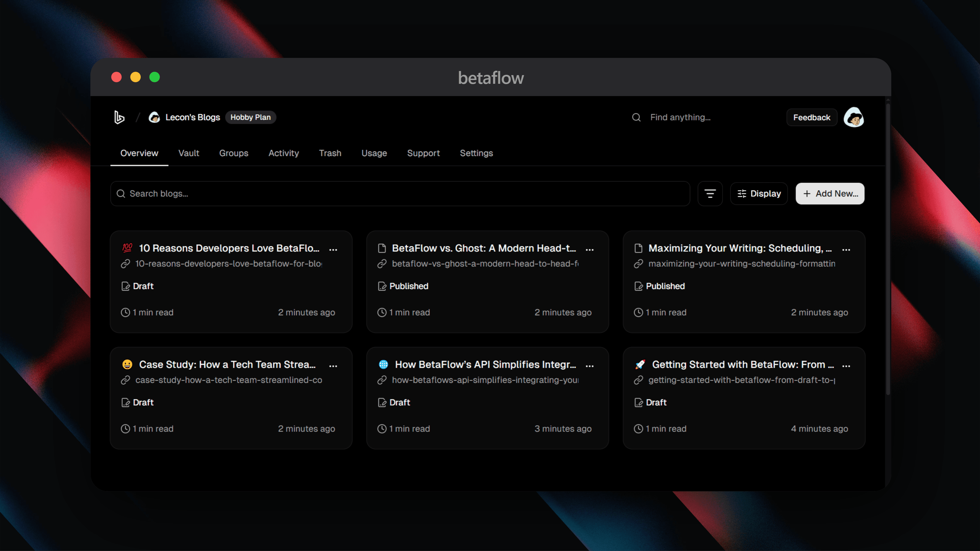
Task: Click the yellow minimize window button
Action: click(136, 77)
